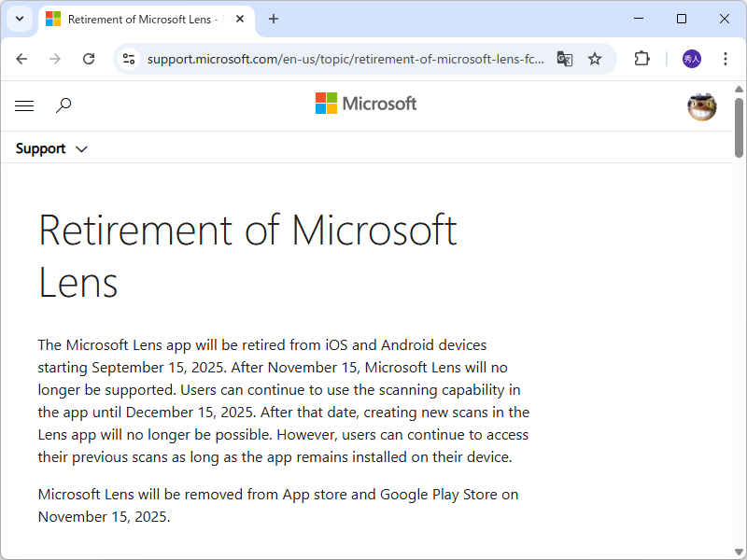This screenshot has height=560, width=747.
Task: Open the hamburger menu on the Microsoft site
Action: 24,105
